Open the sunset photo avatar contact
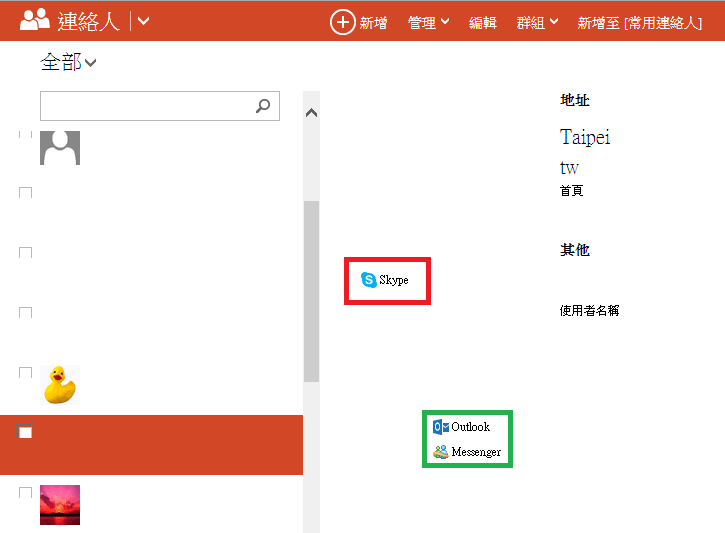725x533 pixels. click(x=60, y=505)
